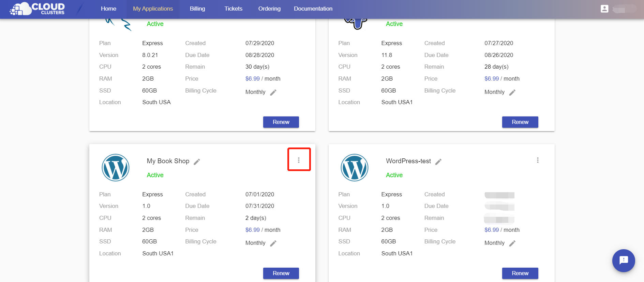This screenshot has width=644, height=282.
Task: Click the WordPress-test WordPress logo
Action: (x=355, y=168)
